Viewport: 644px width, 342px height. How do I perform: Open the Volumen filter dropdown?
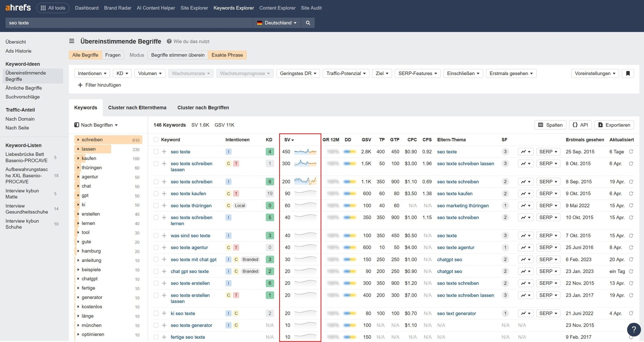click(x=150, y=73)
